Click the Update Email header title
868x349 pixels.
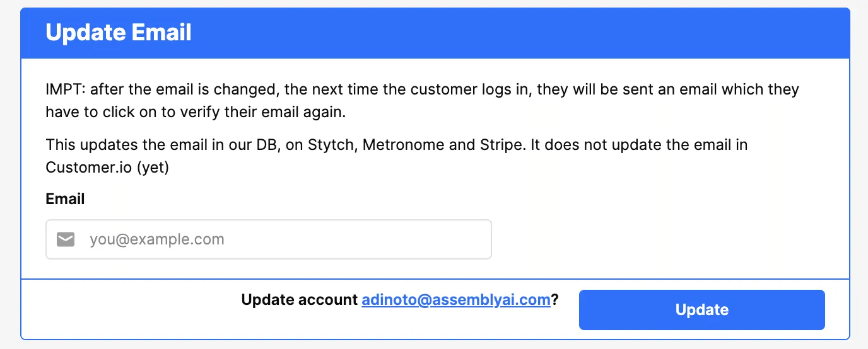[x=119, y=32]
